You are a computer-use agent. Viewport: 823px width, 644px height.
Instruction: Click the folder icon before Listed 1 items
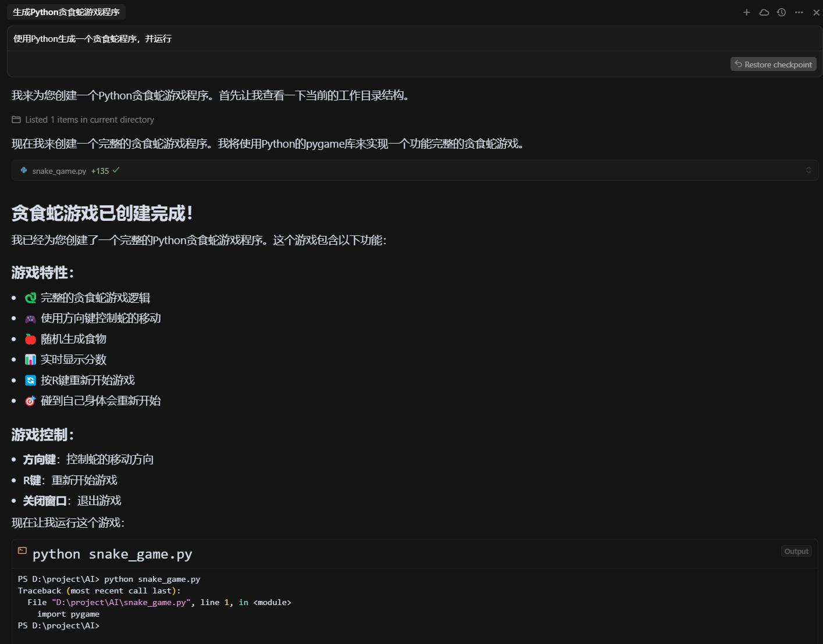click(x=16, y=119)
